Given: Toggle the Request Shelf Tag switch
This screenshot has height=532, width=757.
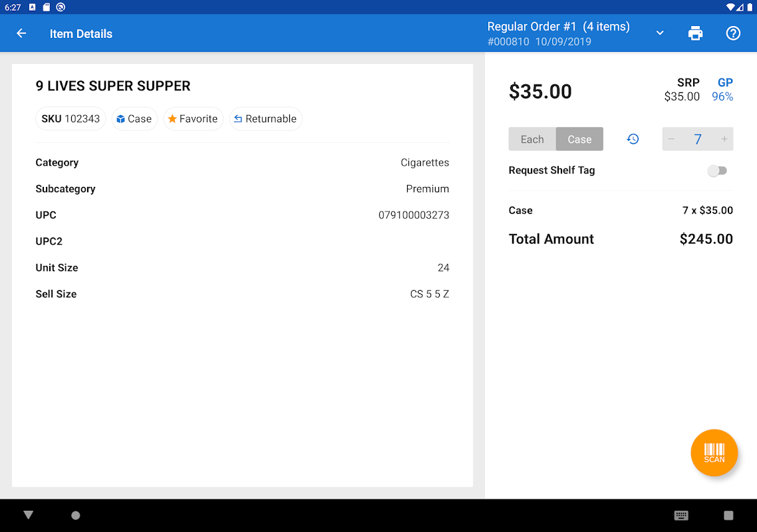Looking at the screenshot, I should point(717,170).
